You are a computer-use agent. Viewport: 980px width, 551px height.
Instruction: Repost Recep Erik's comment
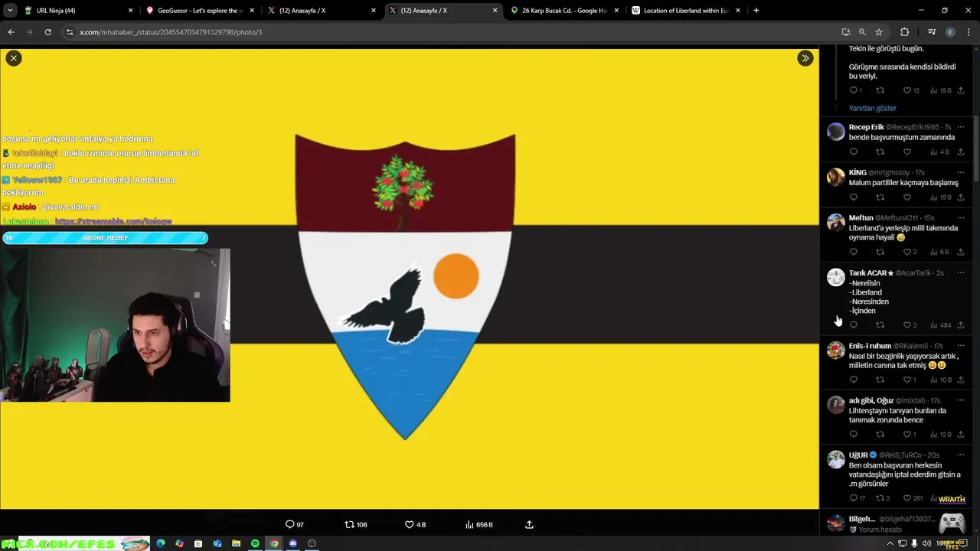coord(880,152)
